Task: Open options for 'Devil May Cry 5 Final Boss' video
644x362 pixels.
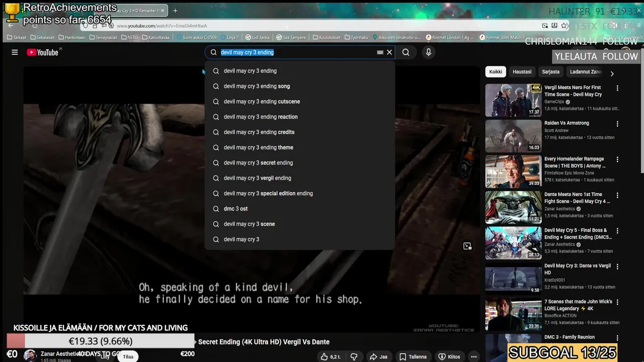Action: tap(617, 231)
